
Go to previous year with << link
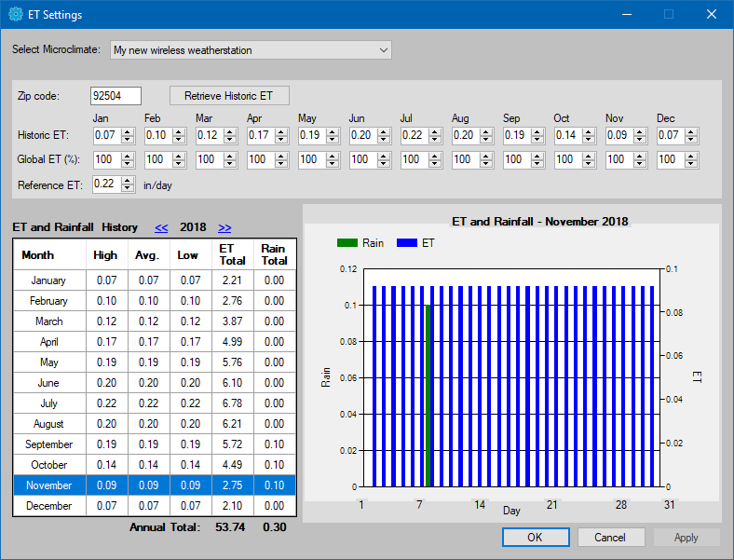click(161, 228)
